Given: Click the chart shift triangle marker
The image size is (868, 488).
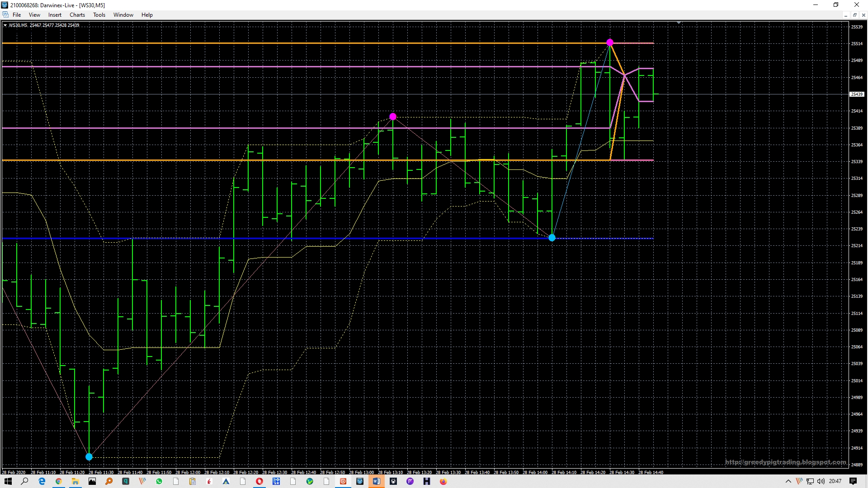Looking at the screenshot, I should [x=679, y=23].
